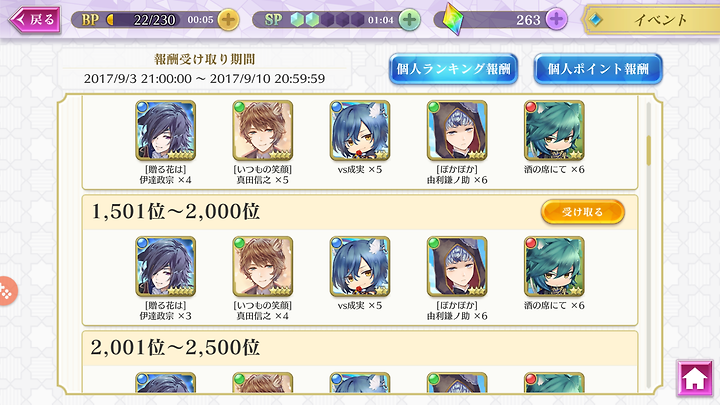Click the 2,001位～2,500位 tier header
The image size is (720, 405).
click(360, 348)
